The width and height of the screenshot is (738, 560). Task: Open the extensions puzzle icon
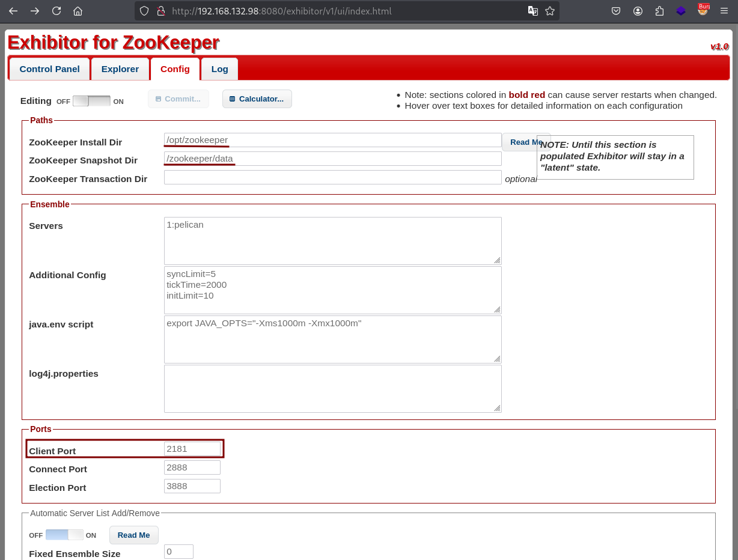[659, 11]
